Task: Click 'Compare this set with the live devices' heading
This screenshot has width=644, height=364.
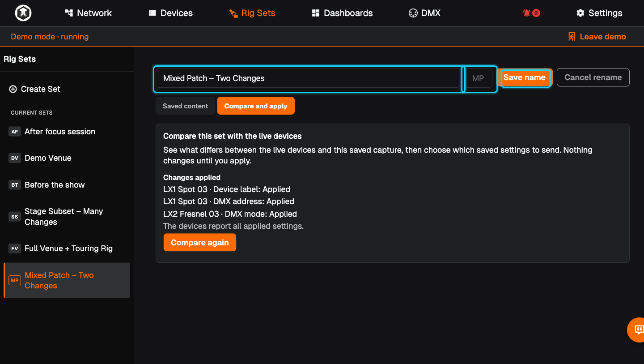Action: point(233,136)
